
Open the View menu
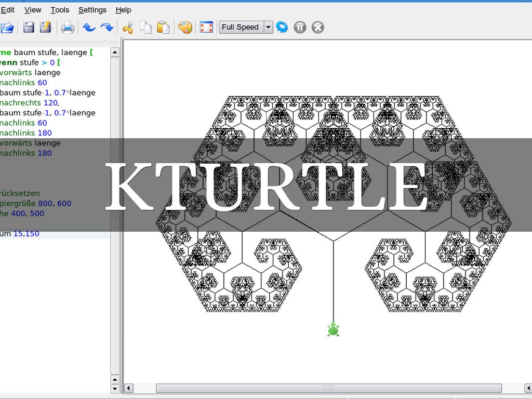coord(33,10)
